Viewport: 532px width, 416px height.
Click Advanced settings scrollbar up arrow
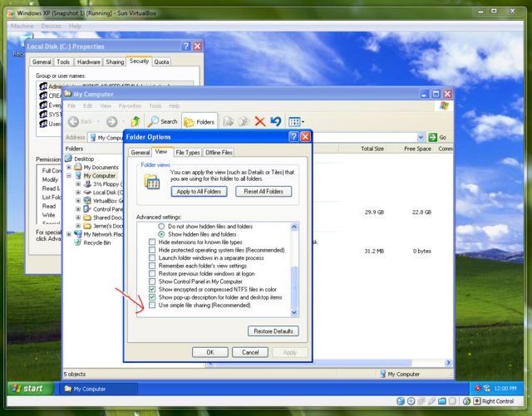click(294, 227)
